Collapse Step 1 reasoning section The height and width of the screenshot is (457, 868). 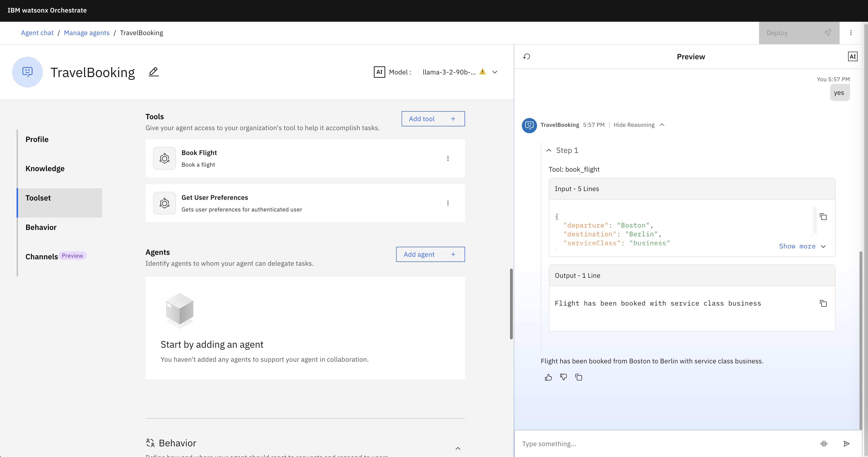[x=549, y=151]
